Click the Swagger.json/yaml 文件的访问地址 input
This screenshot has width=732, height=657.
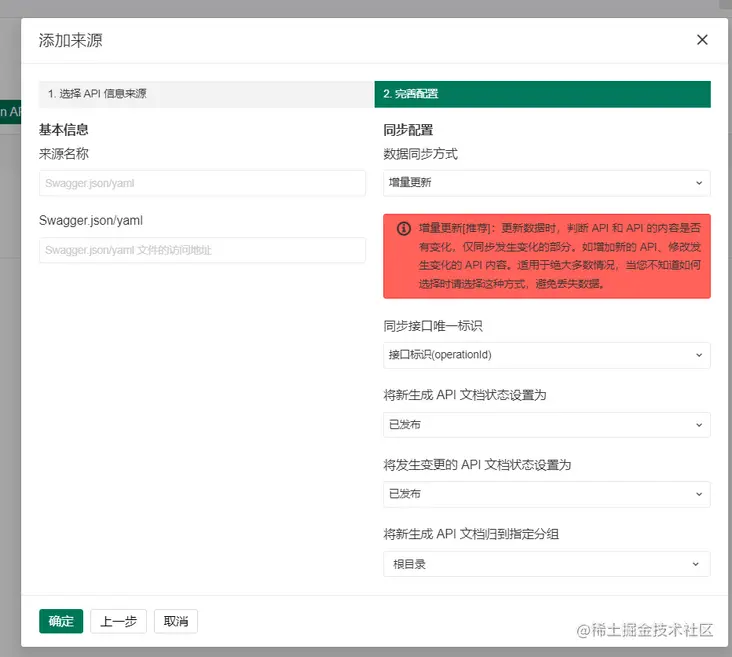(x=202, y=250)
